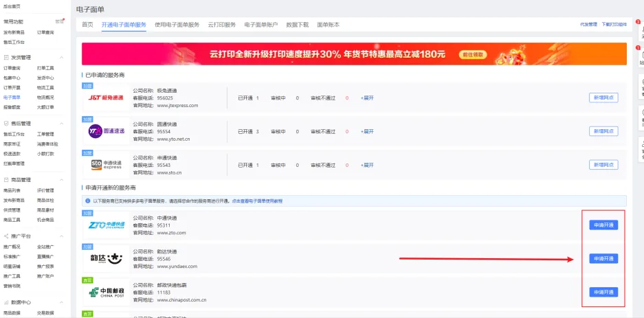Collapse the 数据中心 sidebar section
644x318 pixels.
click(62, 302)
